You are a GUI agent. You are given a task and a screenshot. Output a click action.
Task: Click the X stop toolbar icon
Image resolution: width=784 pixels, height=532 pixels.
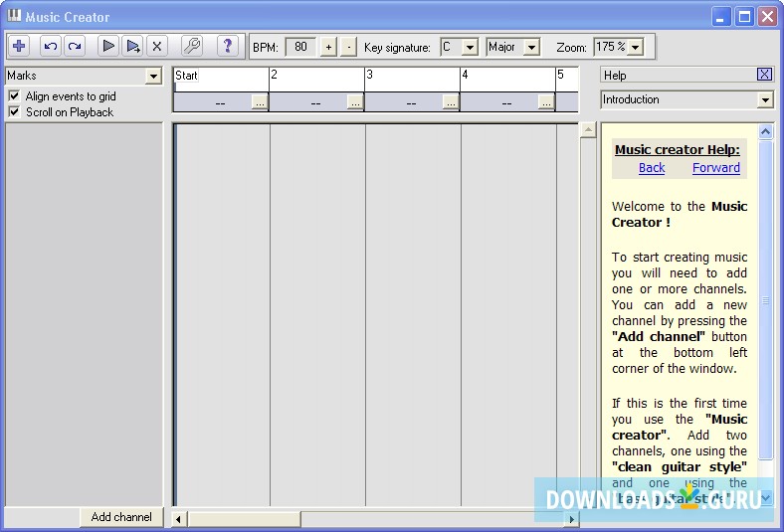[x=156, y=46]
